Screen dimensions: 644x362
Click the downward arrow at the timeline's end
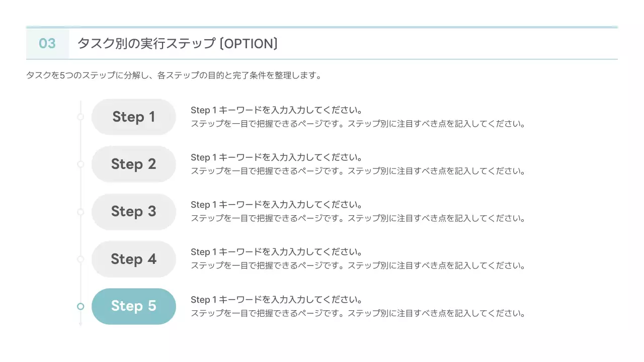tap(80, 324)
